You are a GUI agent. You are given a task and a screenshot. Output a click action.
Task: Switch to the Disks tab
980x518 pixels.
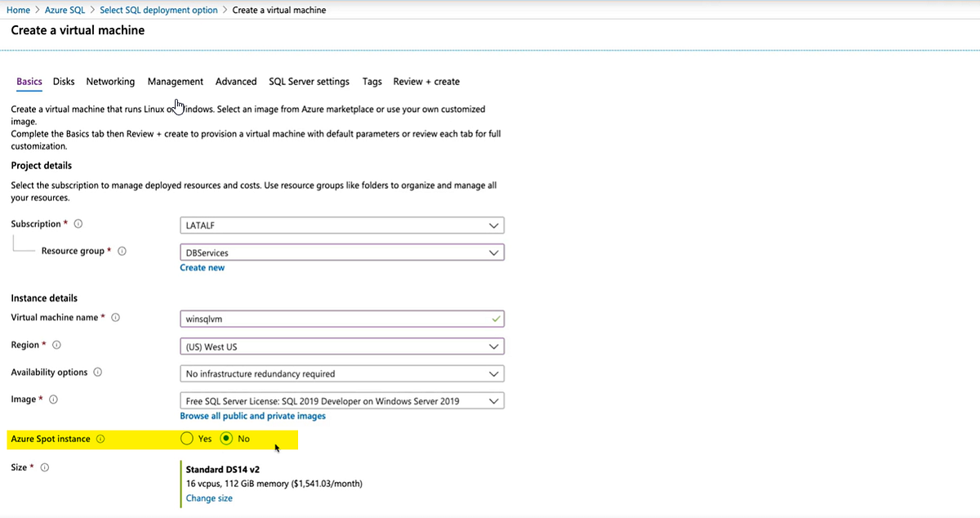click(x=63, y=82)
